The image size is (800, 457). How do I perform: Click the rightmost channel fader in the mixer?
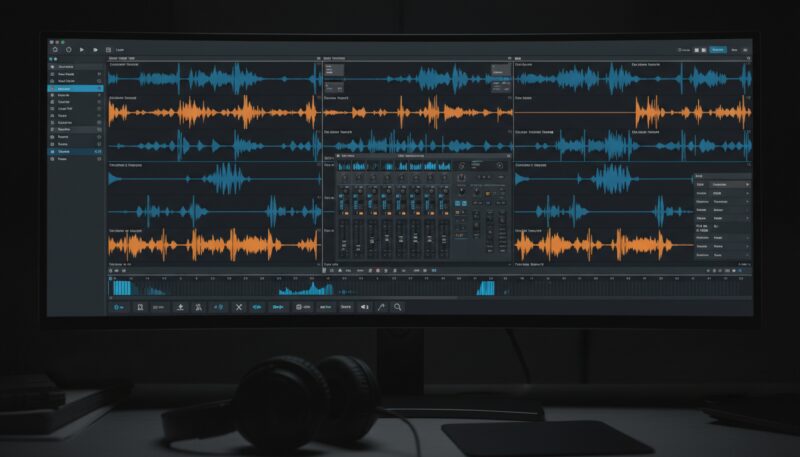[444, 239]
